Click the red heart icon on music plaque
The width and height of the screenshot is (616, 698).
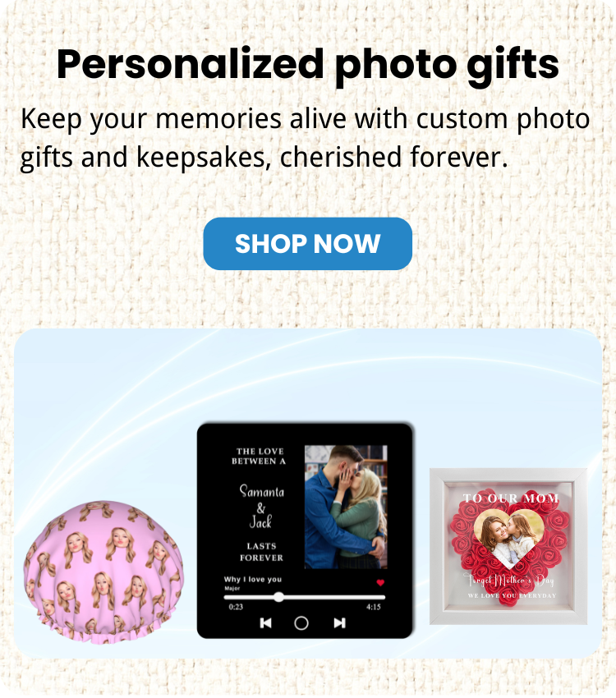(380, 583)
